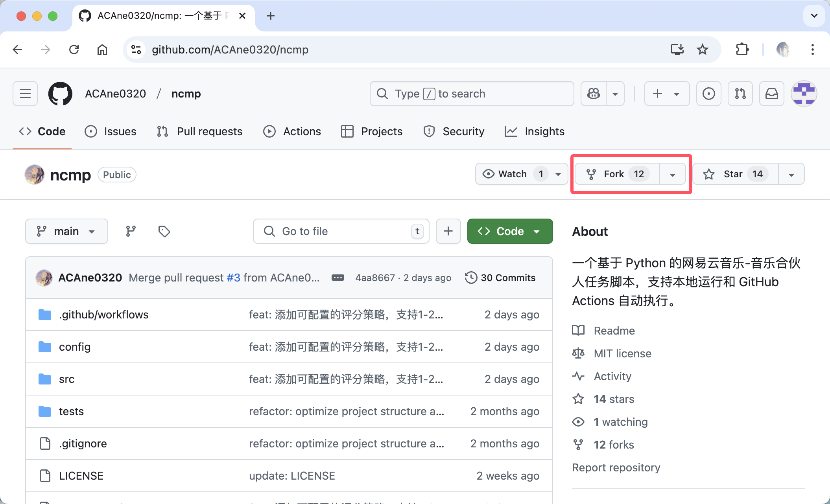830x504 pixels.
Task: Open the main branch selector dropdown
Action: pos(66,231)
